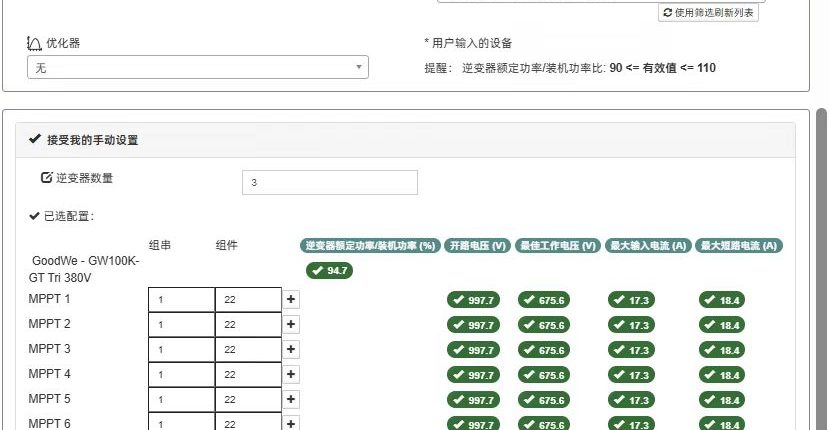This screenshot has width=829, height=430.
Task: Click the MPPT 1 组串 input field
Action: click(x=181, y=299)
